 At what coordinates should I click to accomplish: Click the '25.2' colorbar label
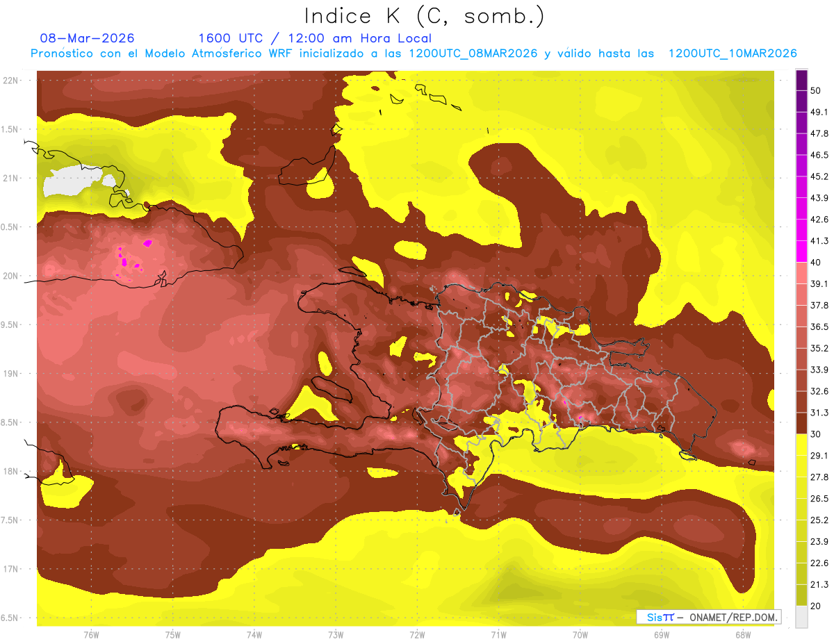coord(819,520)
